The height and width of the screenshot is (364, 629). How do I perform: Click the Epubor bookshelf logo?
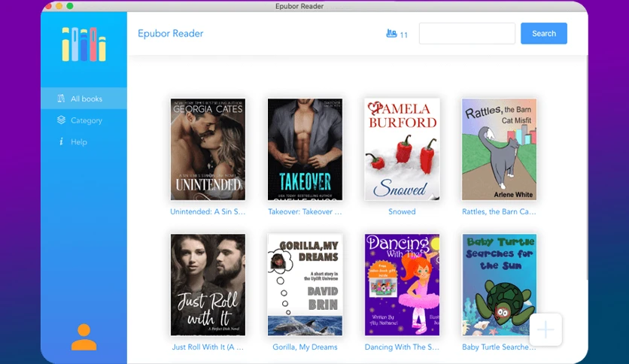pos(84,44)
